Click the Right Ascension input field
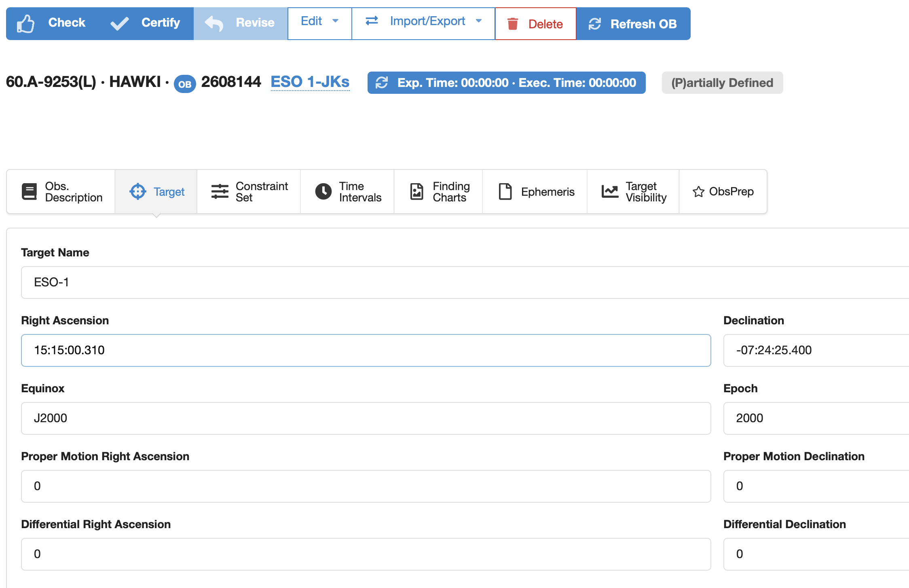Viewport: 909px width, 588px height. point(366,350)
